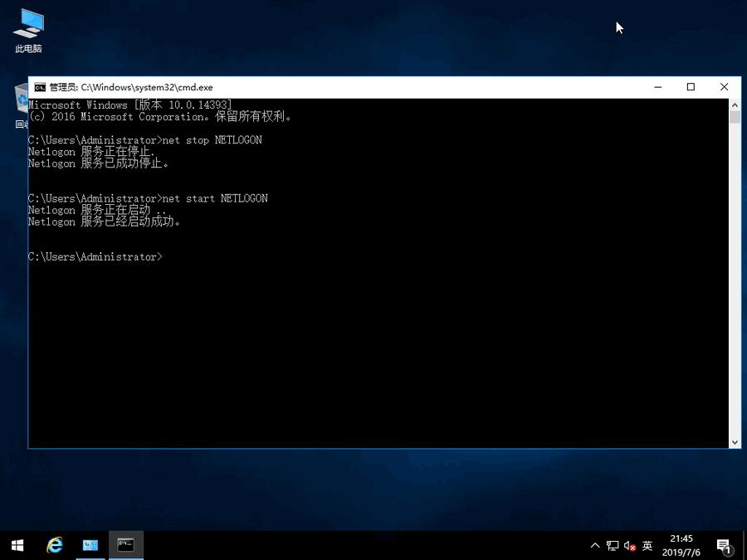Click the Start button

tap(16, 545)
